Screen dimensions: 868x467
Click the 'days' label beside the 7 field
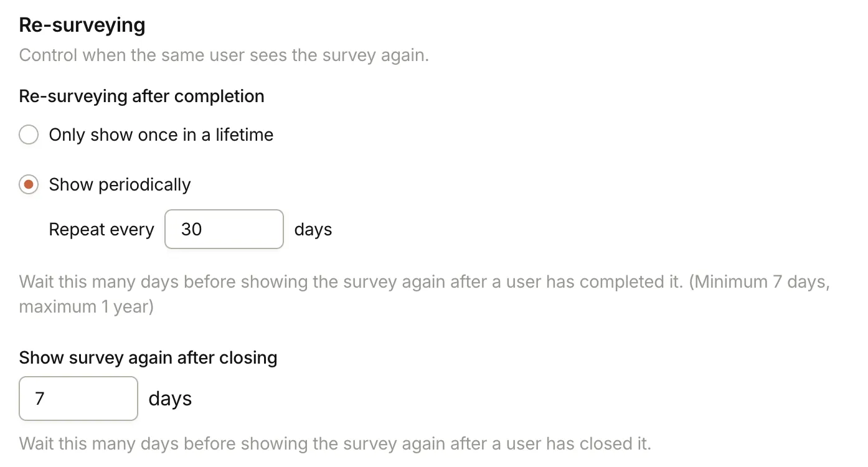click(x=169, y=399)
